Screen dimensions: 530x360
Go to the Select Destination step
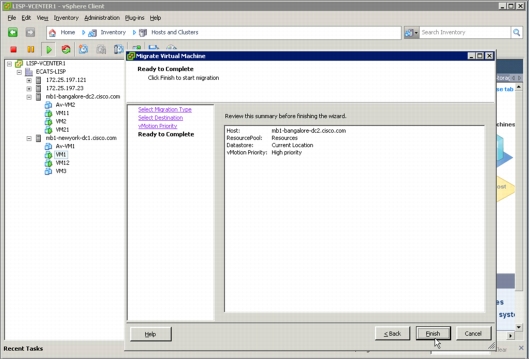click(x=160, y=118)
